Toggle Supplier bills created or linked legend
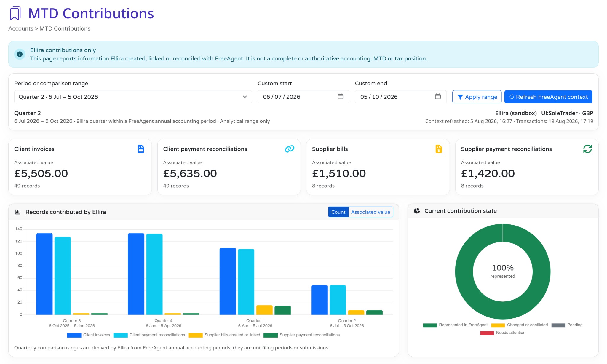607x364 pixels. click(x=224, y=335)
